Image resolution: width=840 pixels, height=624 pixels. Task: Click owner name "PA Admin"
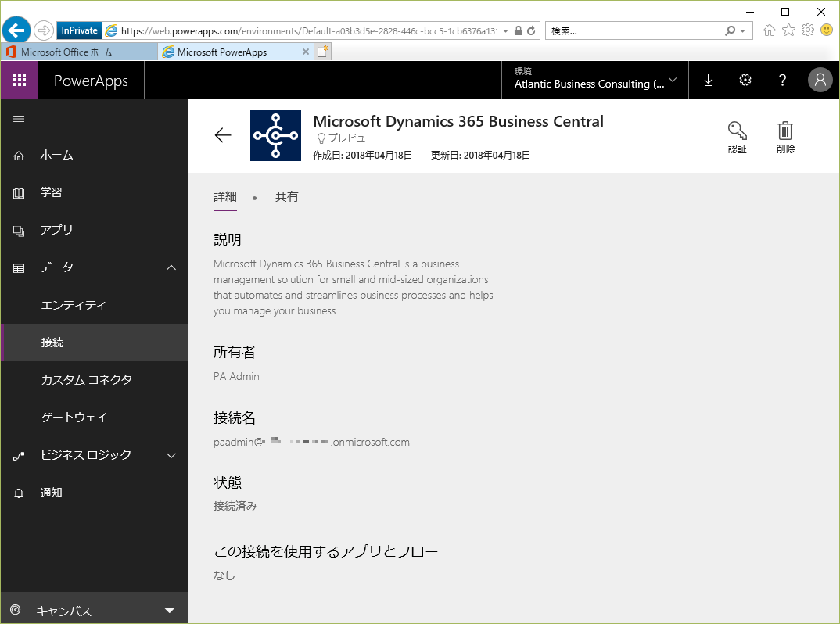pyautogui.click(x=236, y=377)
